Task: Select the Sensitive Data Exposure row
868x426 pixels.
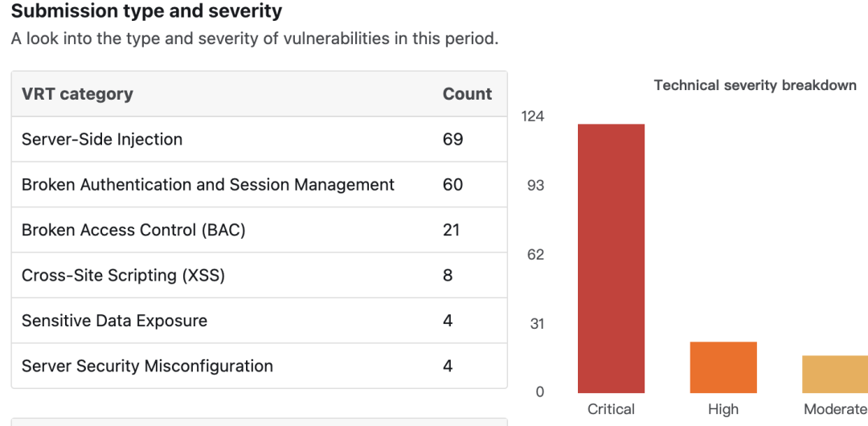Action: click(x=114, y=321)
